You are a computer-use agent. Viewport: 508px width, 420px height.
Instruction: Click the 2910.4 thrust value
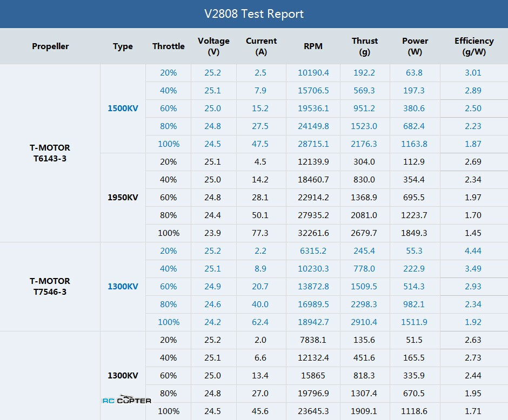(x=364, y=322)
